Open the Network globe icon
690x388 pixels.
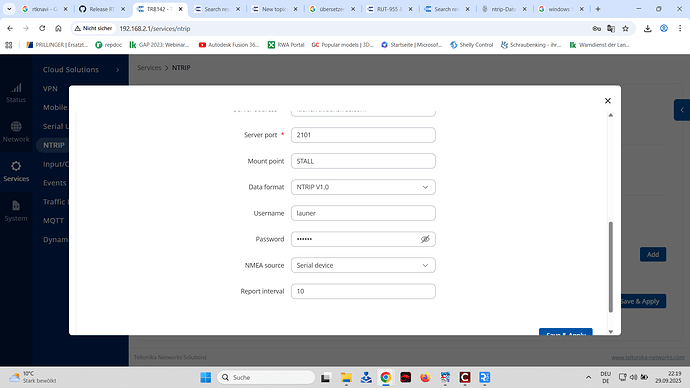point(16,132)
